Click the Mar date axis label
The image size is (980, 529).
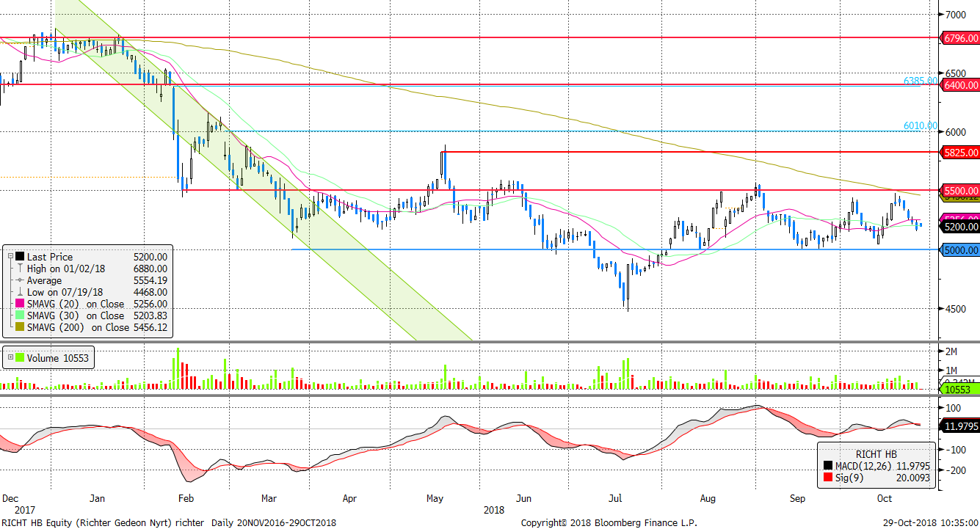(x=269, y=498)
